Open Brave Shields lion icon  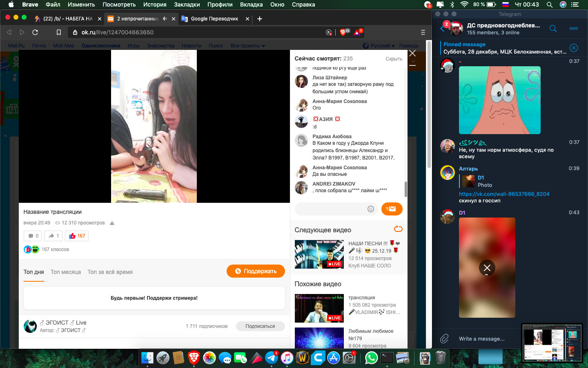pyautogui.click(x=344, y=32)
